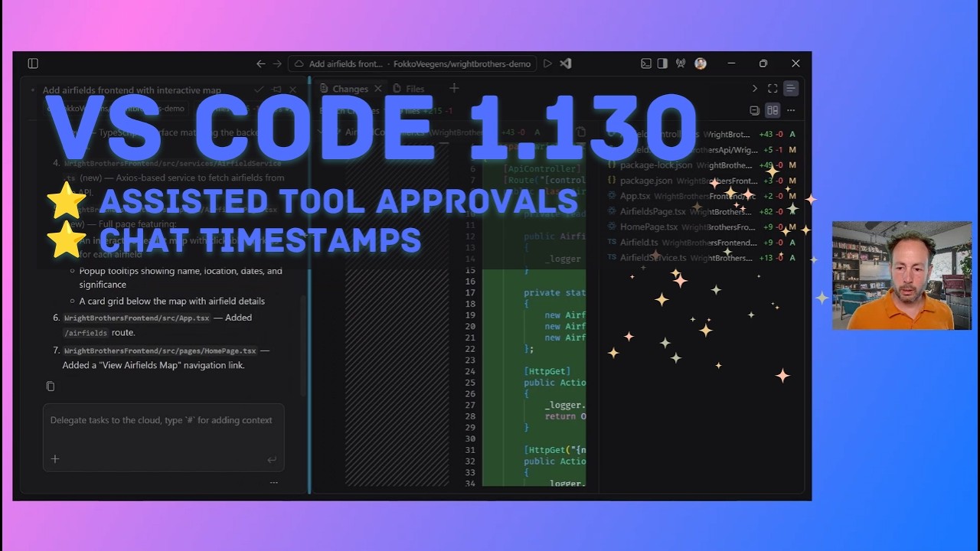Click the '+13 -0' stat for AirfieldService.ts

point(770,258)
